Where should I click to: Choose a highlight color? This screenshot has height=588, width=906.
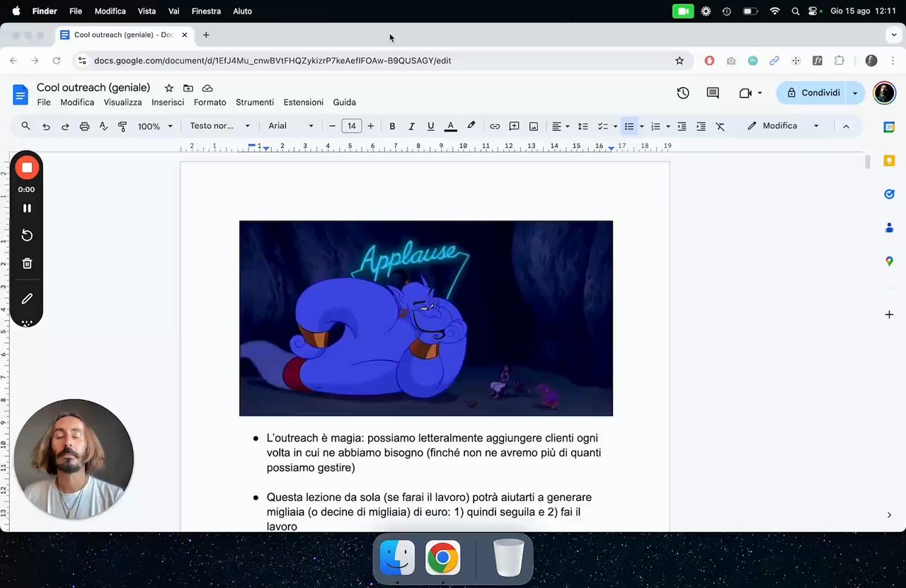(471, 126)
